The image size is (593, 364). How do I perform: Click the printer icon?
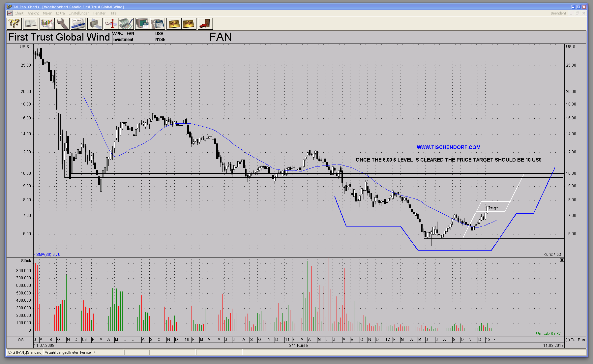tap(95, 24)
